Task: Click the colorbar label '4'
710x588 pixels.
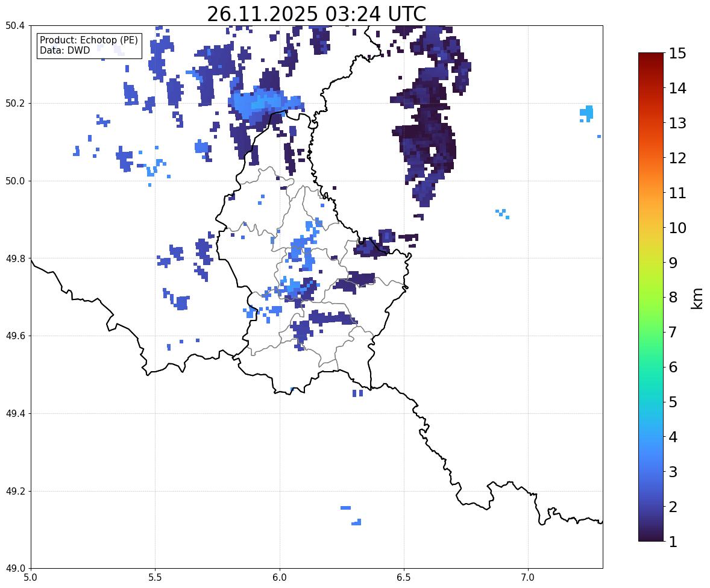Action: [673, 437]
